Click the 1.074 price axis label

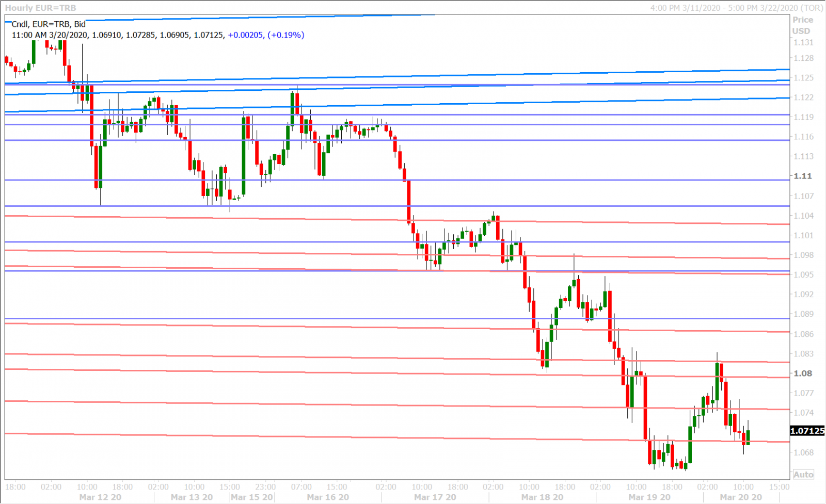804,413
